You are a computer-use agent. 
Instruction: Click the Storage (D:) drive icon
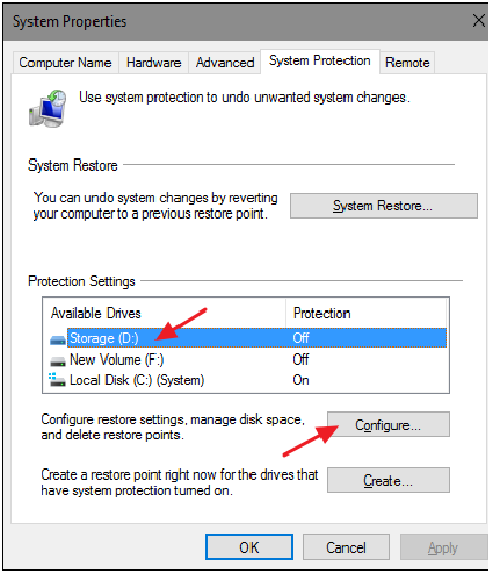click(x=58, y=339)
